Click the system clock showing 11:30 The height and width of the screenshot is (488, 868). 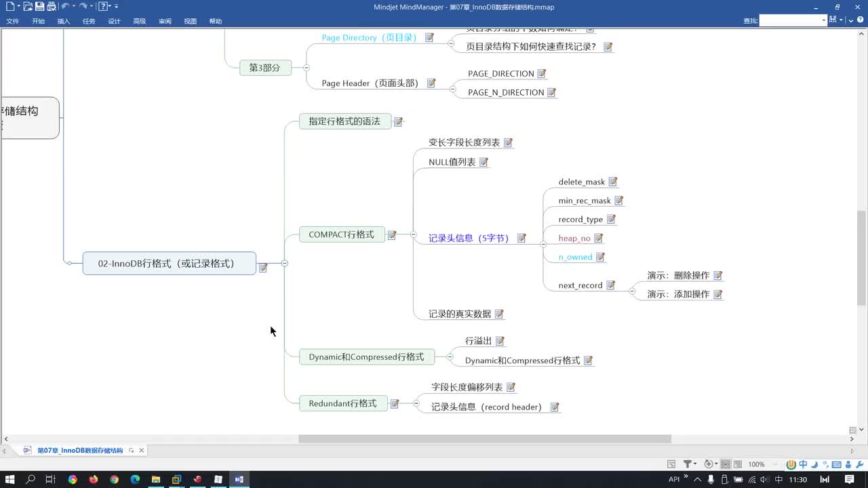coord(798,479)
